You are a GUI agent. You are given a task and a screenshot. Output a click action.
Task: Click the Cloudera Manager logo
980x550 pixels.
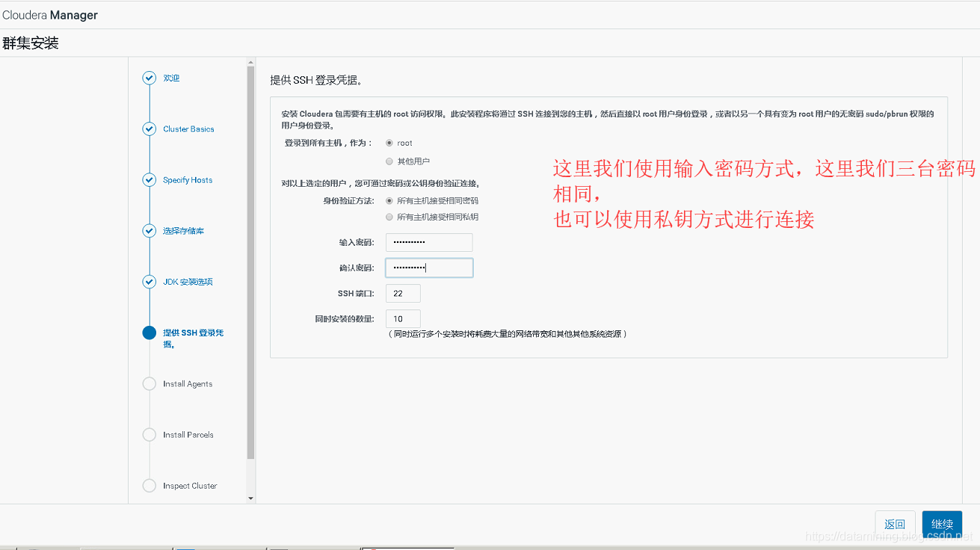(50, 15)
